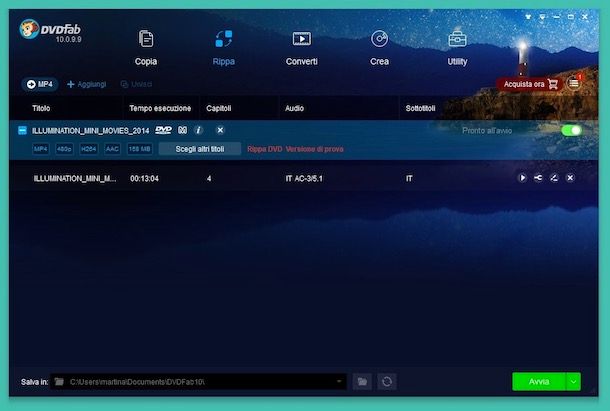
Task: Open the Copia module
Action: tap(146, 47)
